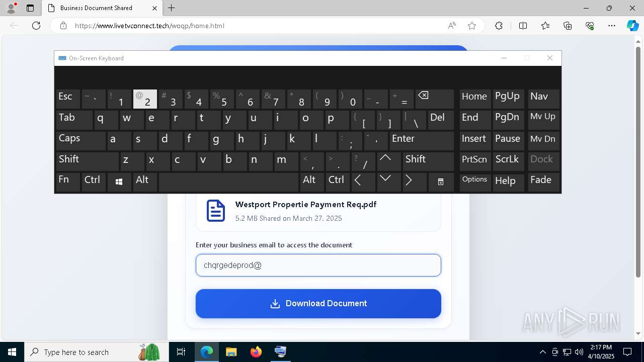Tap the context menu key on keyboard
This screenshot has width=644, height=362.
pyautogui.click(x=441, y=182)
